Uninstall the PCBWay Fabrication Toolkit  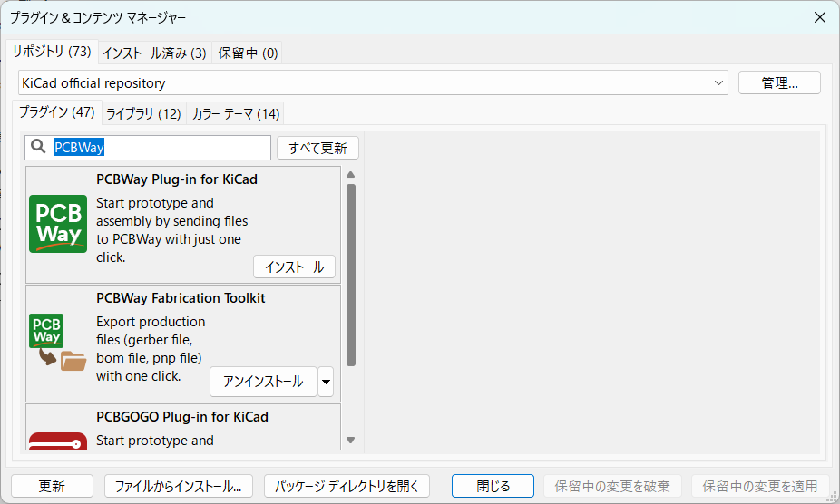pos(263,382)
